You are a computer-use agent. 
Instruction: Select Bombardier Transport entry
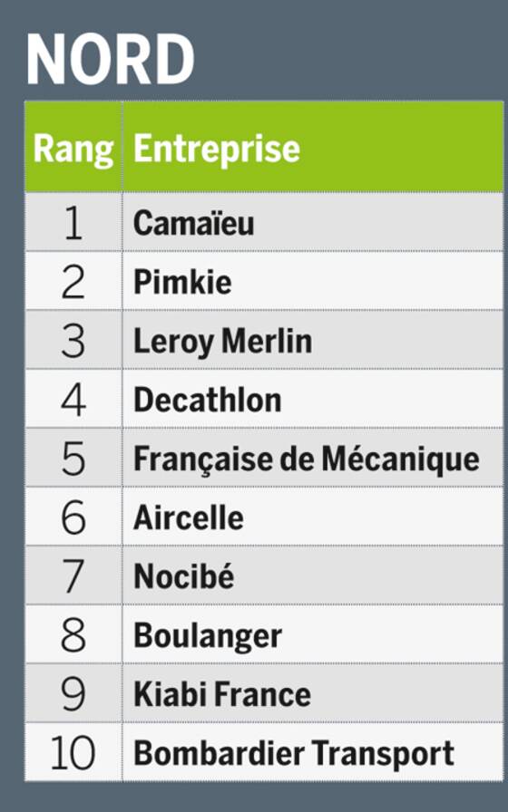(x=294, y=753)
